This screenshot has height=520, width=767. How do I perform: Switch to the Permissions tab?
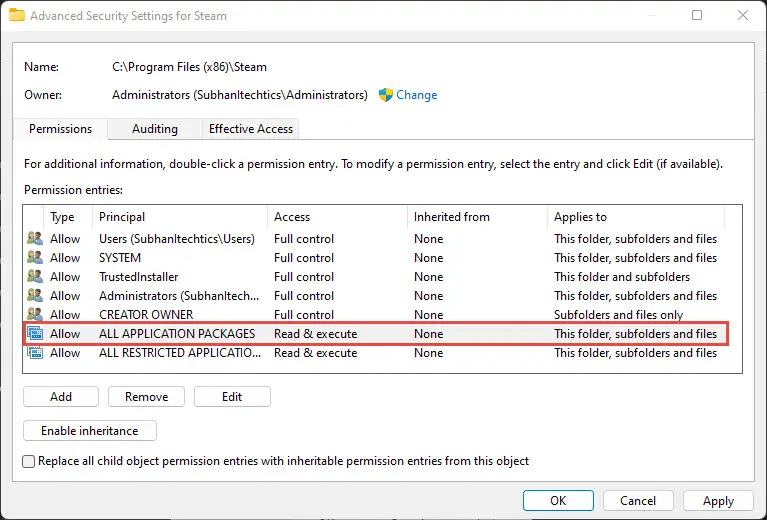(60, 129)
